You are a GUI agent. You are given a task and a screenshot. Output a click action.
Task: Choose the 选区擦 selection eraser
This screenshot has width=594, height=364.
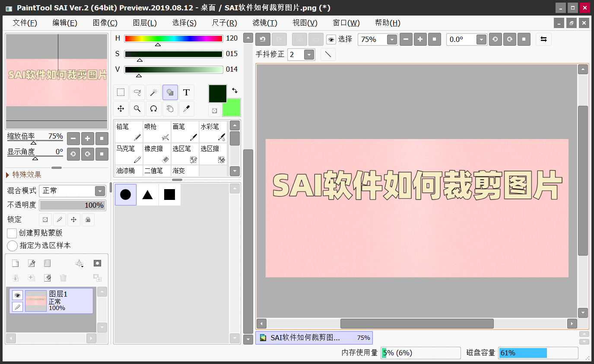pyautogui.click(x=213, y=154)
